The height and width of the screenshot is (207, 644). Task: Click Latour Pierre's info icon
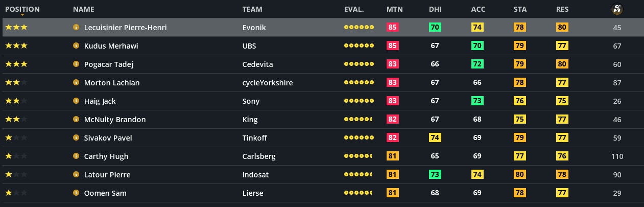coord(76,175)
